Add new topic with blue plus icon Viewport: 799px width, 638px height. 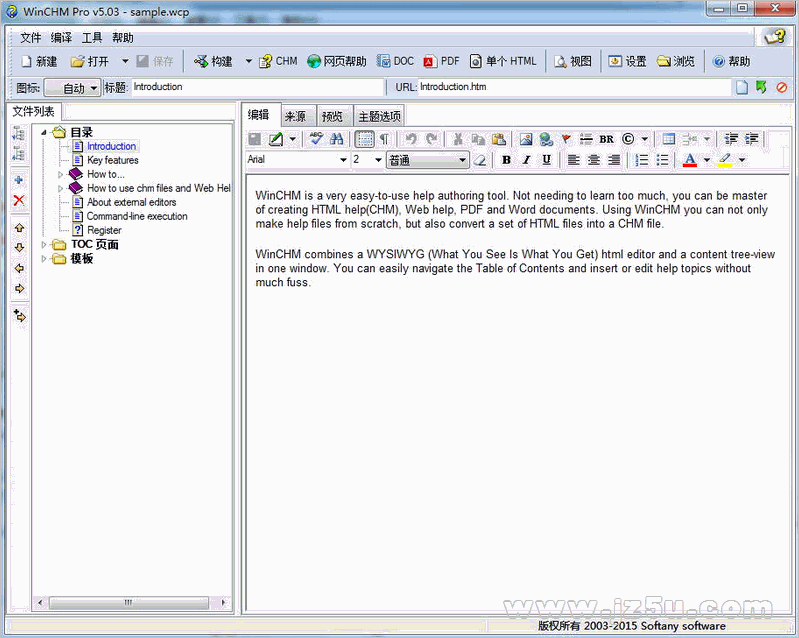[x=19, y=180]
